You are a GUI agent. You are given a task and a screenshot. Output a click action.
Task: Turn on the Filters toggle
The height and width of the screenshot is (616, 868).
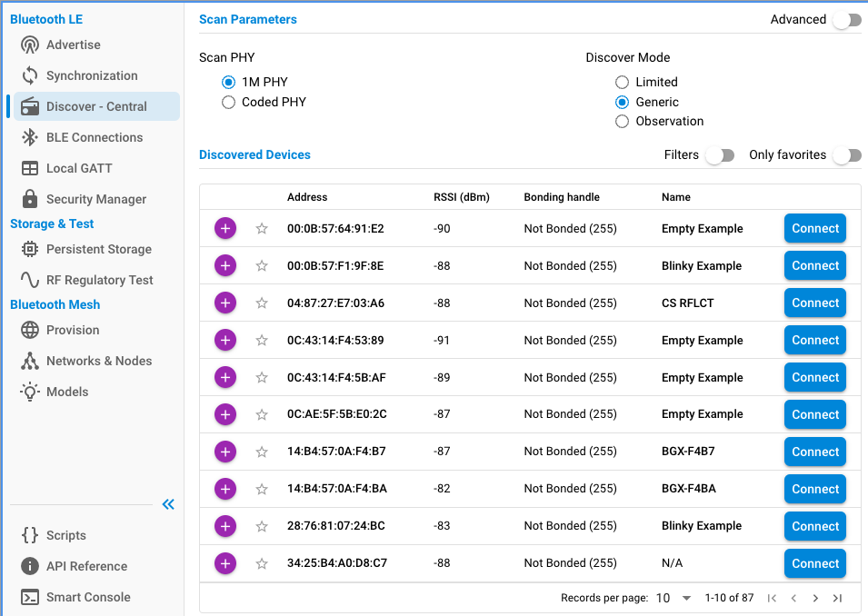tap(719, 155)
